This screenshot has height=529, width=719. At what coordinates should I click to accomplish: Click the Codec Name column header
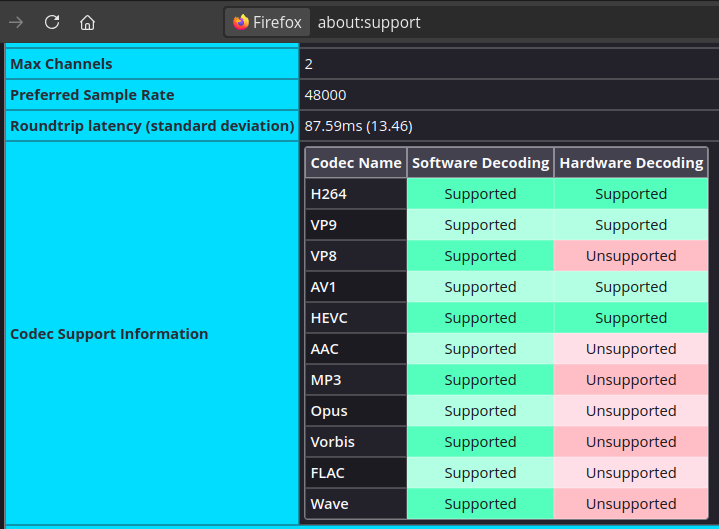(x=356, y=163)
